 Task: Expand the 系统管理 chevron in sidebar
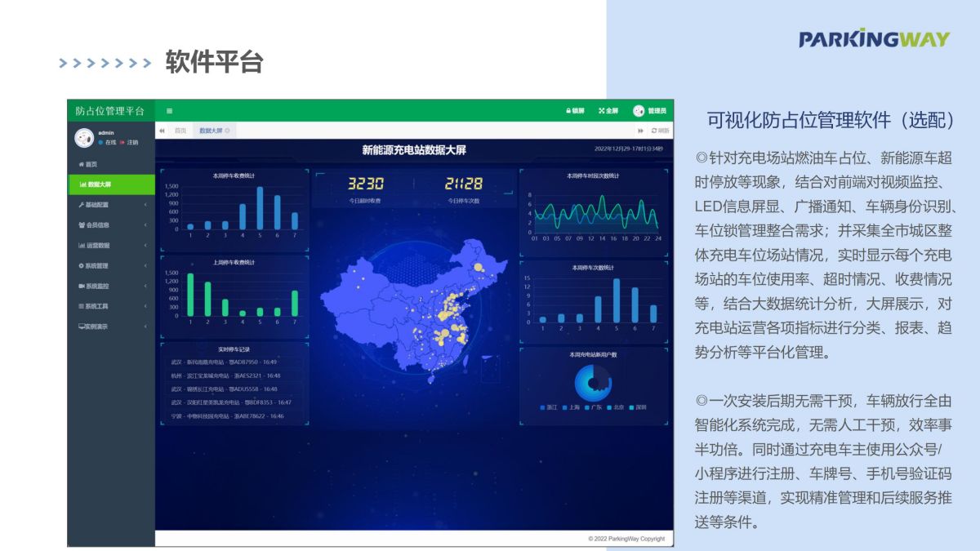point(145,265)
